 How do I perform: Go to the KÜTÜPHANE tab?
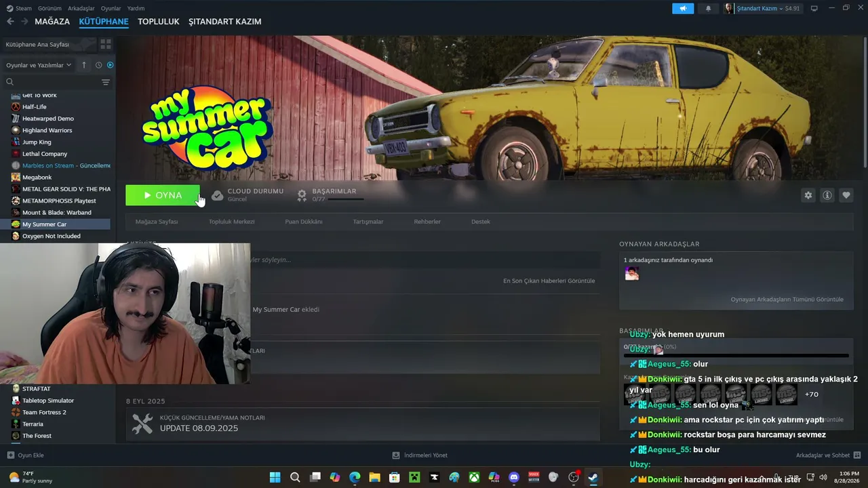(x=104, y=22)
